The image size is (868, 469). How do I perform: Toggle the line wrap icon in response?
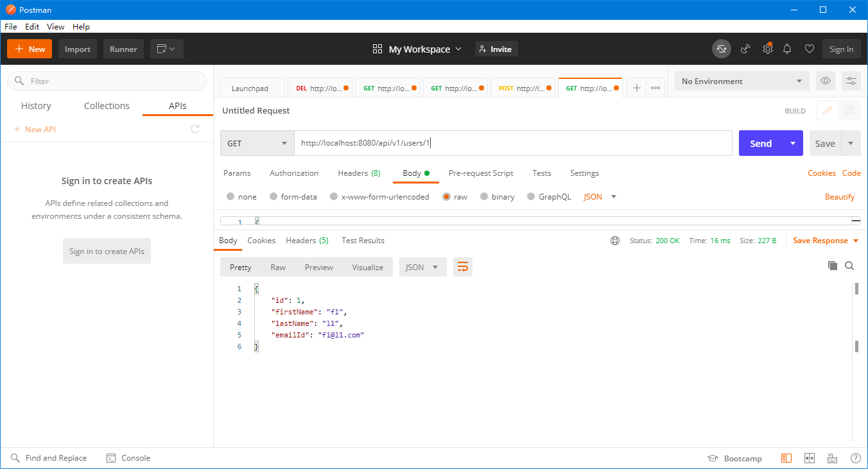pos(463,267)
